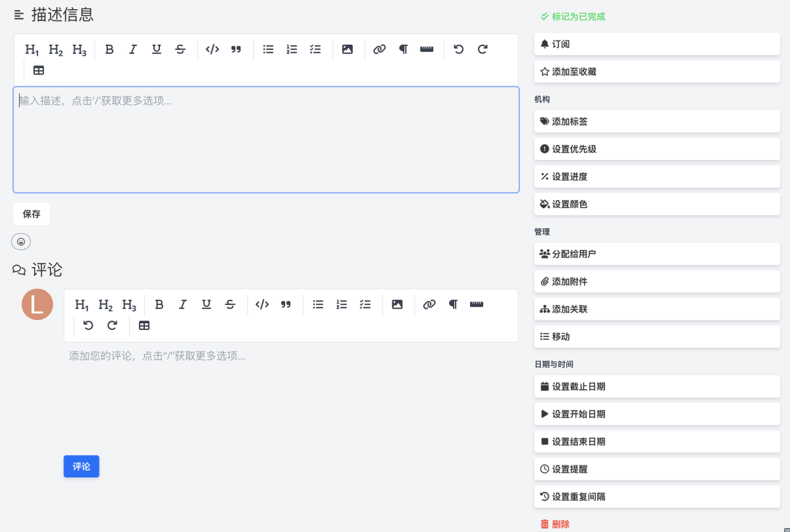790x532 pixels.
Task: Apply Heading 2 in comment toolbar
Action: point(105,305)
